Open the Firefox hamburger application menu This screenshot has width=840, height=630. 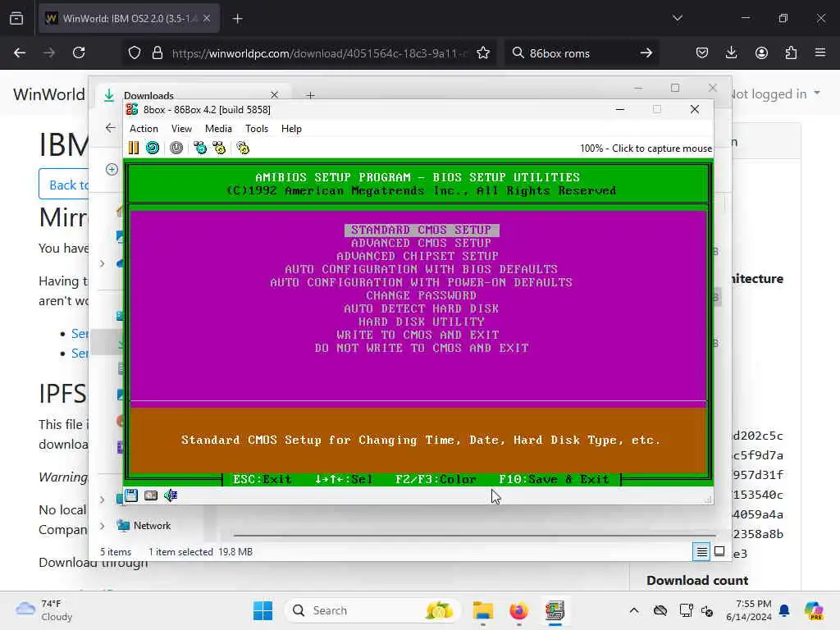820,53
